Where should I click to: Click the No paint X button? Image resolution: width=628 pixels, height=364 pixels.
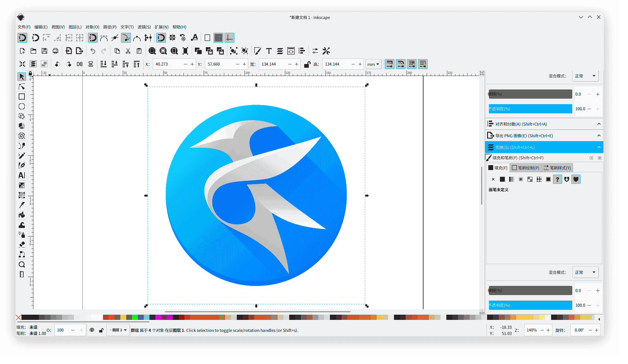493,179
